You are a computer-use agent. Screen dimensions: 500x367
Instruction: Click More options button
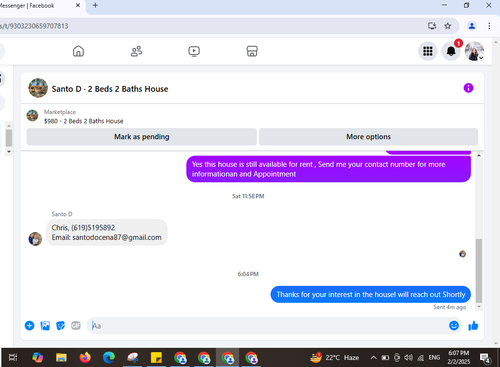click(368, 137)
